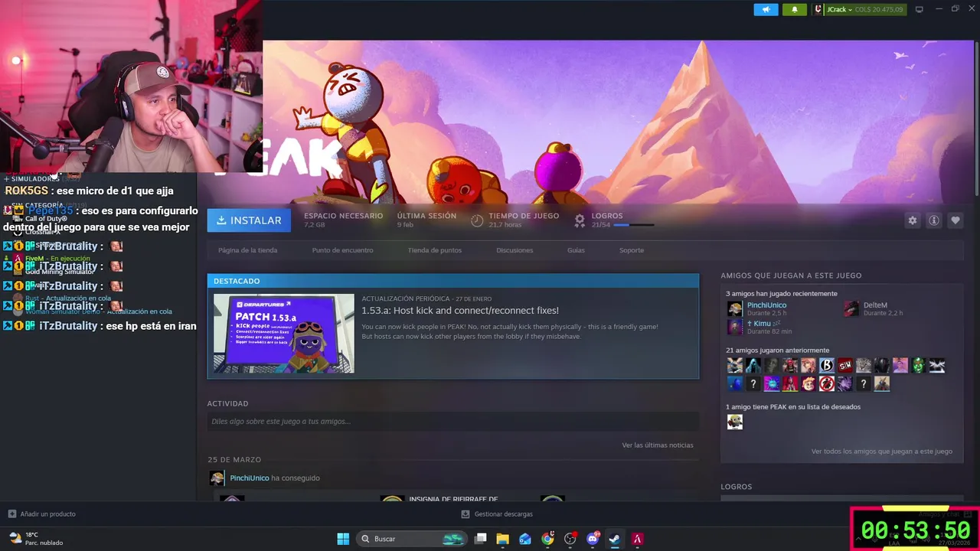Go to Punto de encuentro tab
980x551 pixels.
(x=342, y=250)
